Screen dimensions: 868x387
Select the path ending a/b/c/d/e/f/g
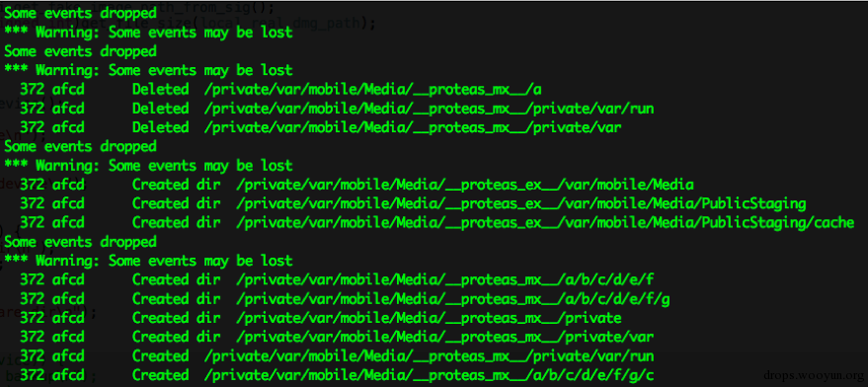pos(453,299)
